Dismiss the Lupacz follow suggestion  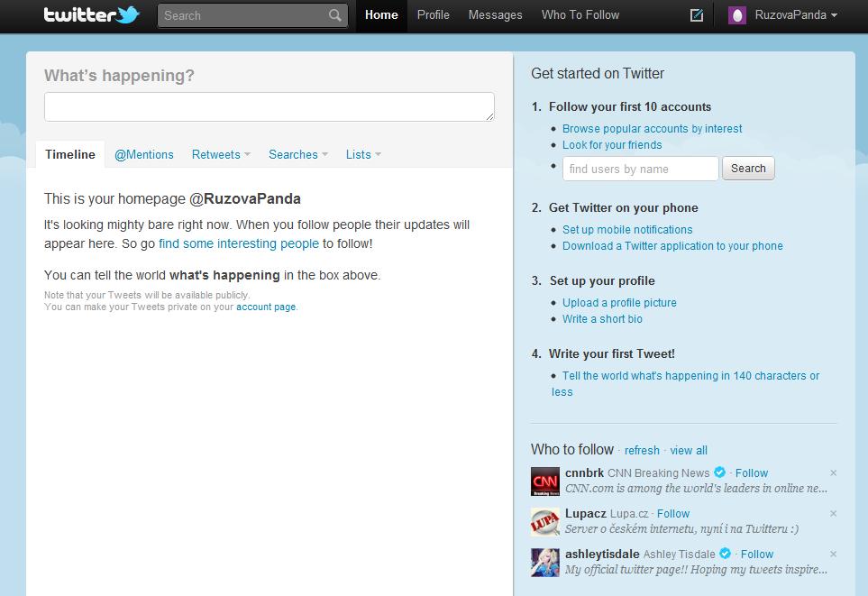tap(833, 513)
